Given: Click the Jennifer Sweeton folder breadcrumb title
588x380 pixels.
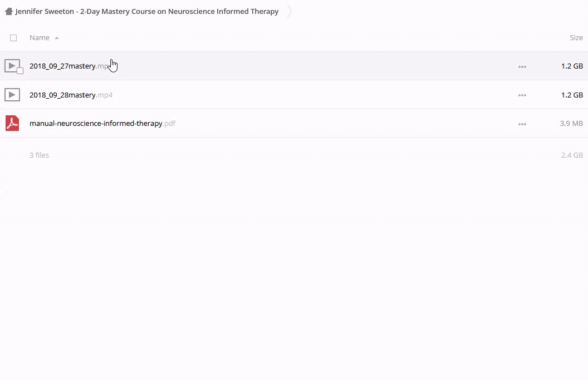Looking at the screenshot, I should [x=147, y=11].
